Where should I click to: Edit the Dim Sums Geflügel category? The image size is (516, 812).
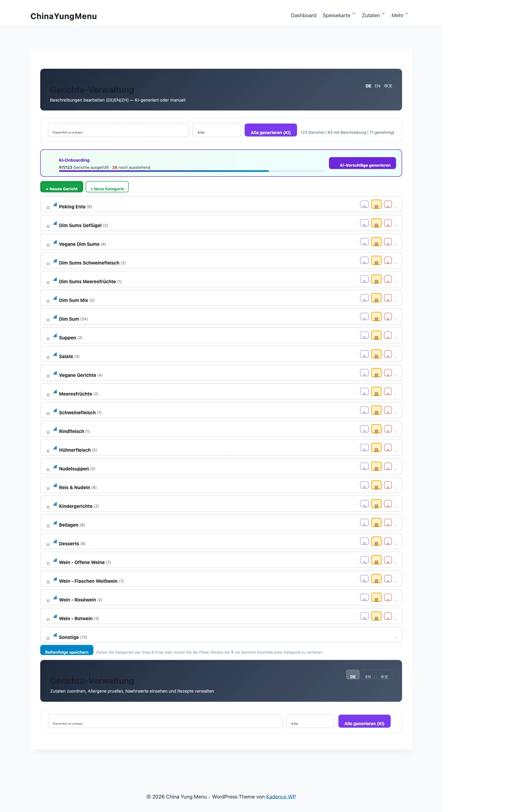[364, 223]
